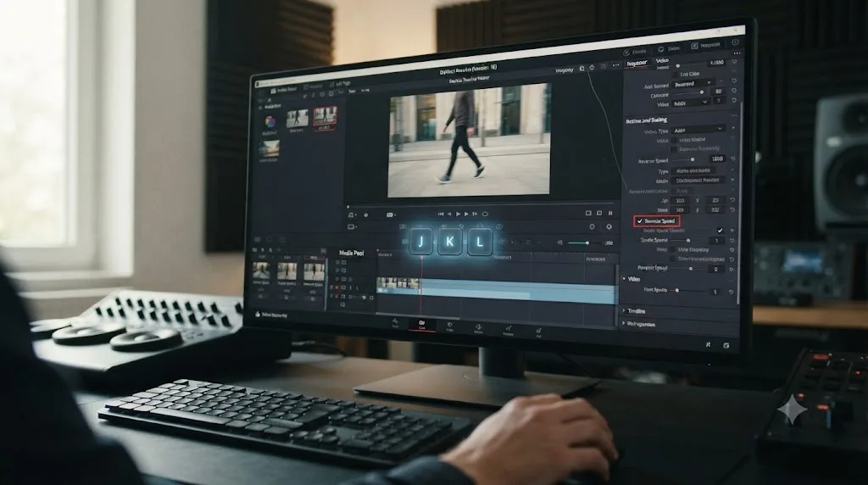Select the walking clip left of the red-outlined one
The height and width of the screenshot is (485, 868).
coord(298,119)
